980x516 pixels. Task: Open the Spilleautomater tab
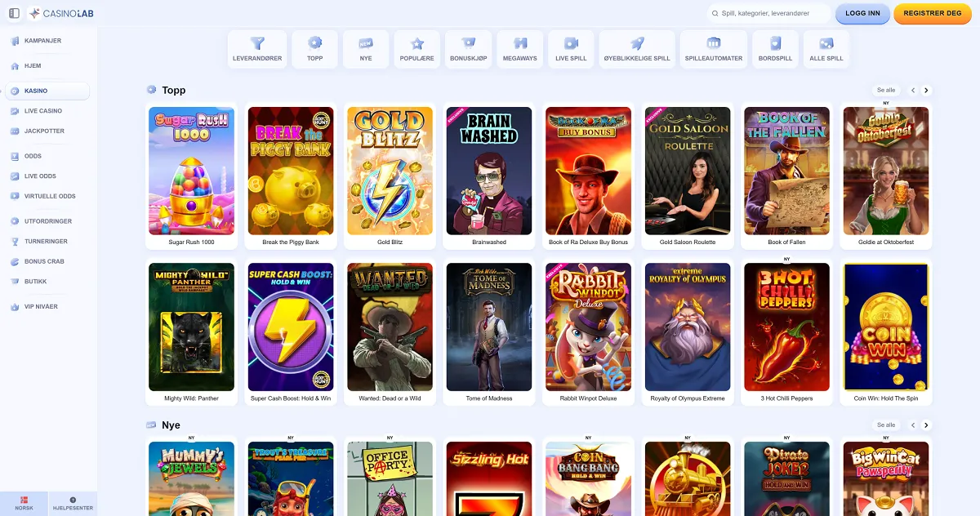[x=714, y=49]
